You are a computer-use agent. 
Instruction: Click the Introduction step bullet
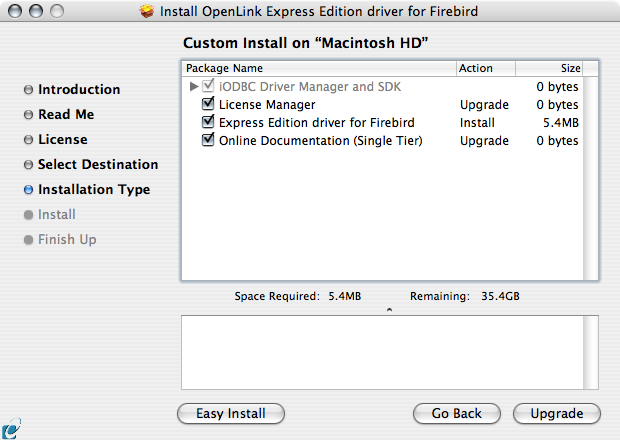point(28,90)
